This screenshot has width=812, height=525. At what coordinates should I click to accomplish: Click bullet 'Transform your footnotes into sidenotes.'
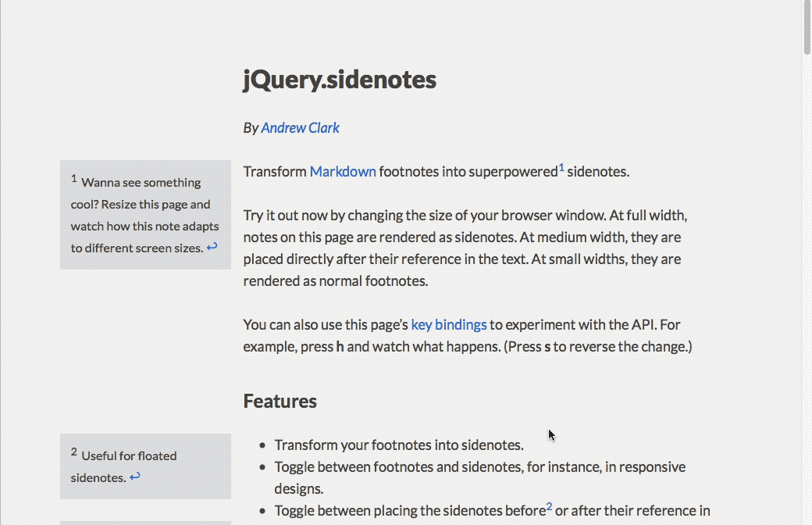(399, 445)
